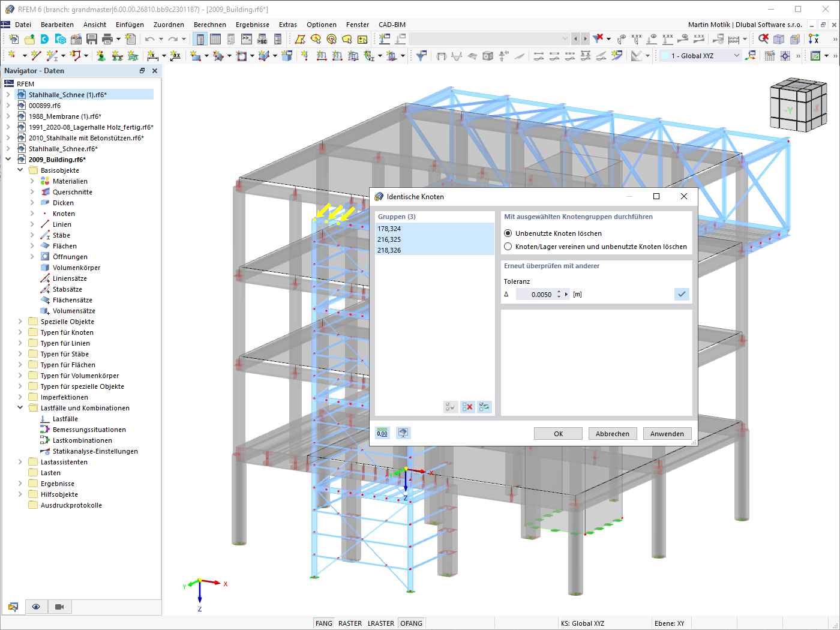Click the save icon in the toolbar
Viewport: 840px width, 630px height.
coord(92,39)
